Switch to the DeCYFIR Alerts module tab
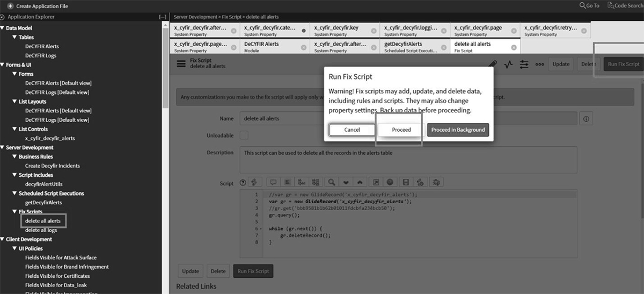The width and height of the screenshot is (644, 294). (x=261, y=44)
